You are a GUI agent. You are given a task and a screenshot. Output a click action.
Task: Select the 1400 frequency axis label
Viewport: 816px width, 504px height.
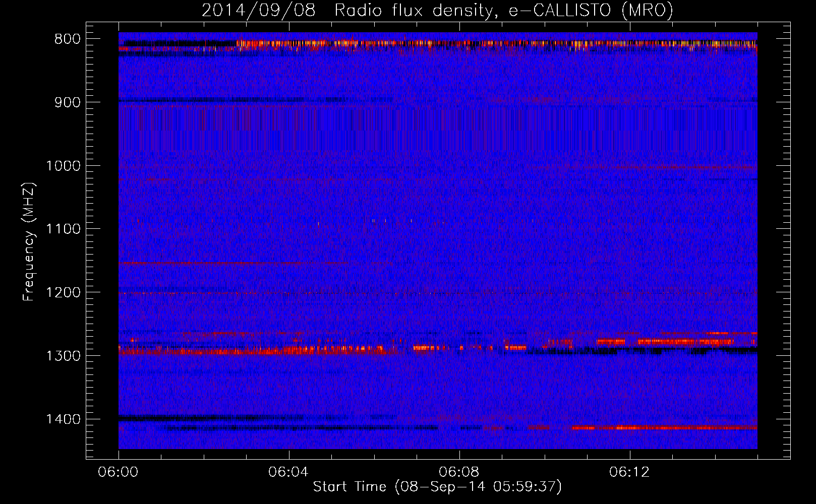click(63, 419)
